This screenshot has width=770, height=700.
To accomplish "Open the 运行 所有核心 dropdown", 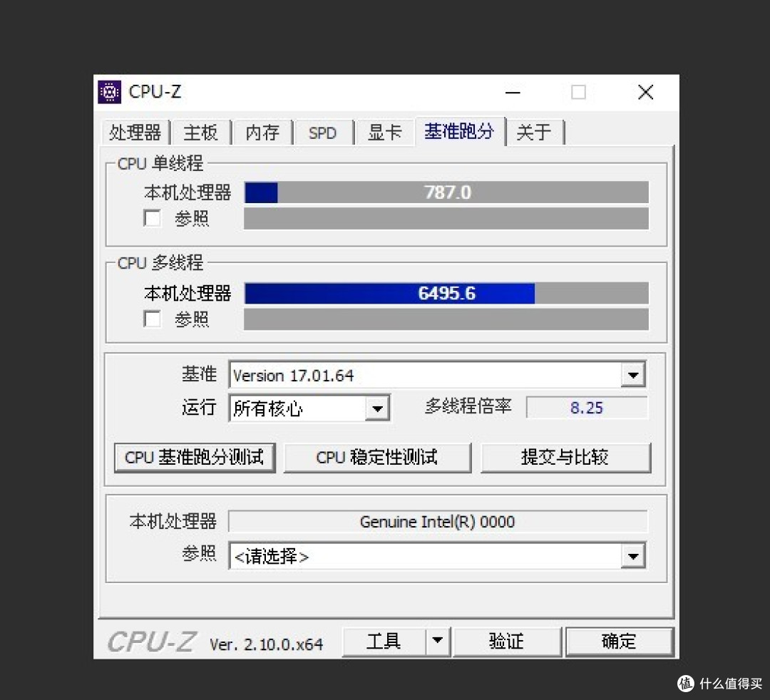I will (378, 408).
